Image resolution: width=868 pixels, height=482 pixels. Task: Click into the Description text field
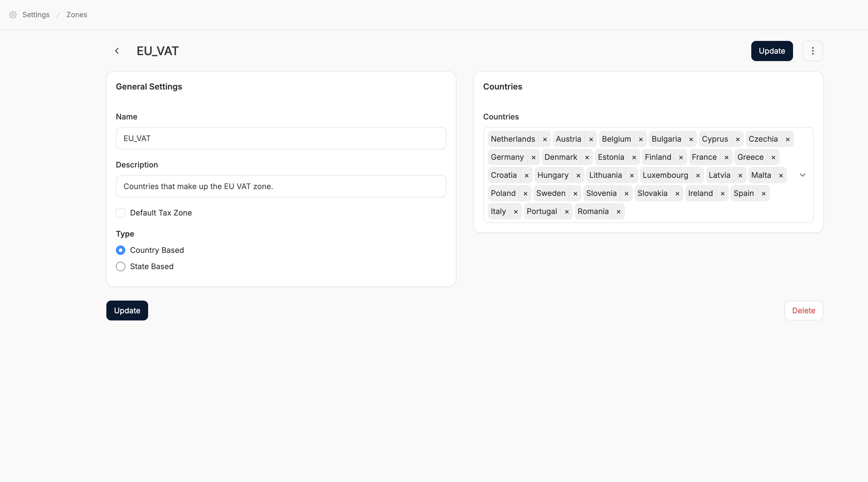coord(281,186)
